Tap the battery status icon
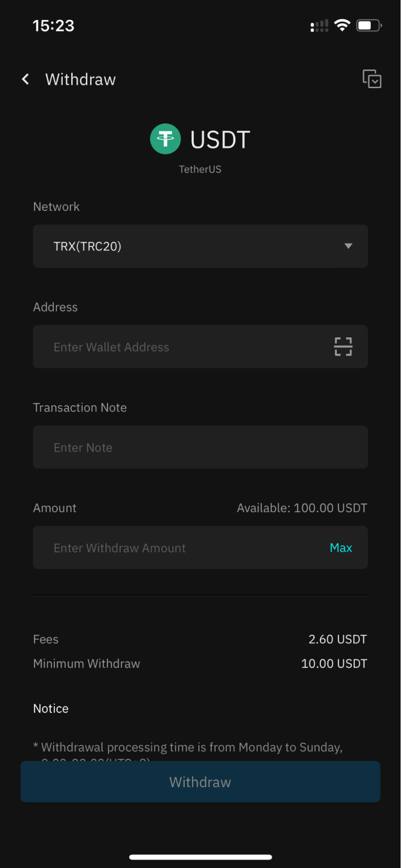Viewport: 401px width, 868px height. point(368,26)
